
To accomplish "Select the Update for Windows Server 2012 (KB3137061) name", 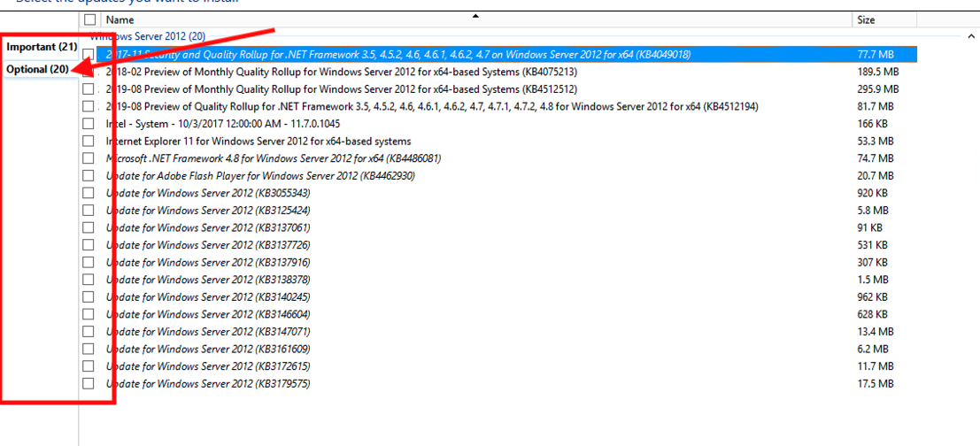I will tap(208, 227).
